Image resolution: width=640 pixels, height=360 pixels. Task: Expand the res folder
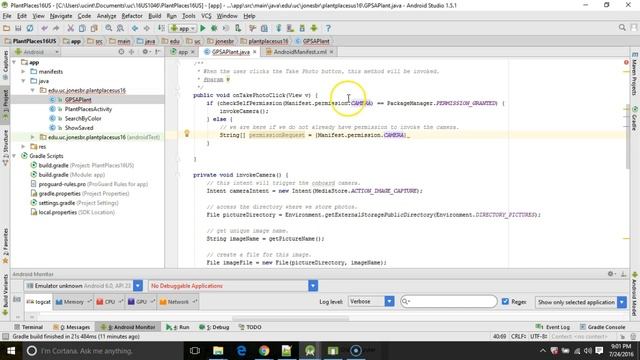coord(24,147)
